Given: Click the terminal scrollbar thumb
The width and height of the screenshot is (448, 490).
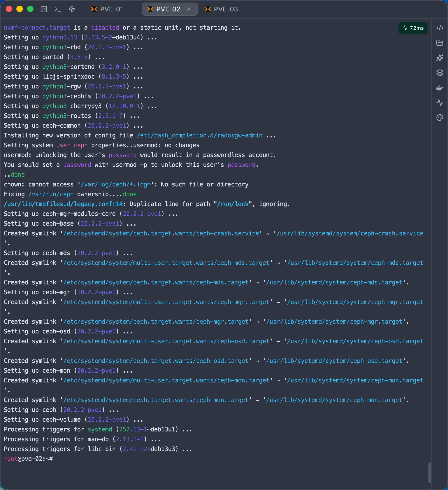Looking at the screenshot, I should [x=430, y=472].
